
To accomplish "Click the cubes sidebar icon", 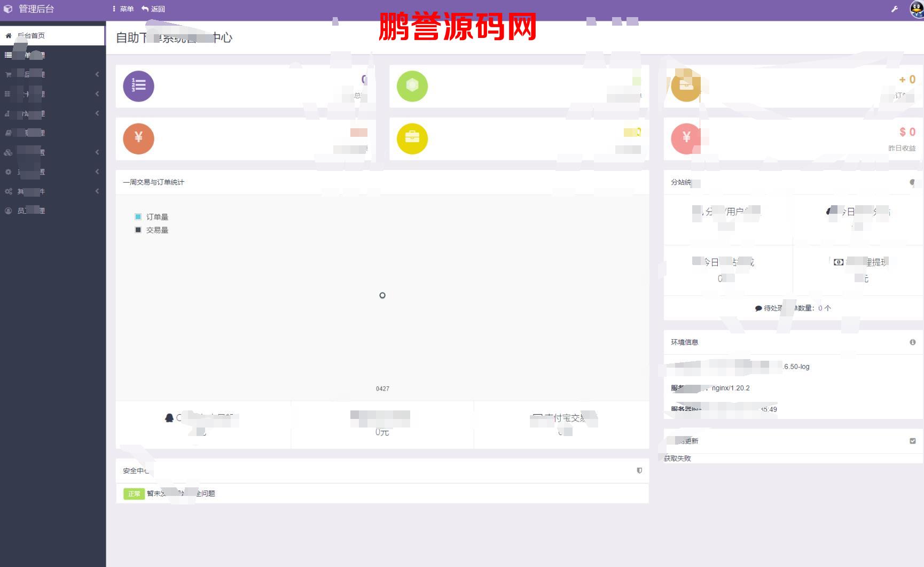I will pyautogui.click(x=8, y=152).
